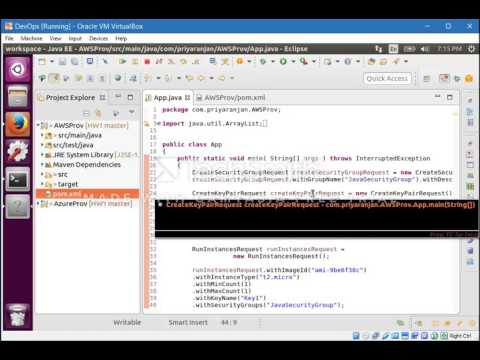Click the Writable status bar text

(127, 322)
